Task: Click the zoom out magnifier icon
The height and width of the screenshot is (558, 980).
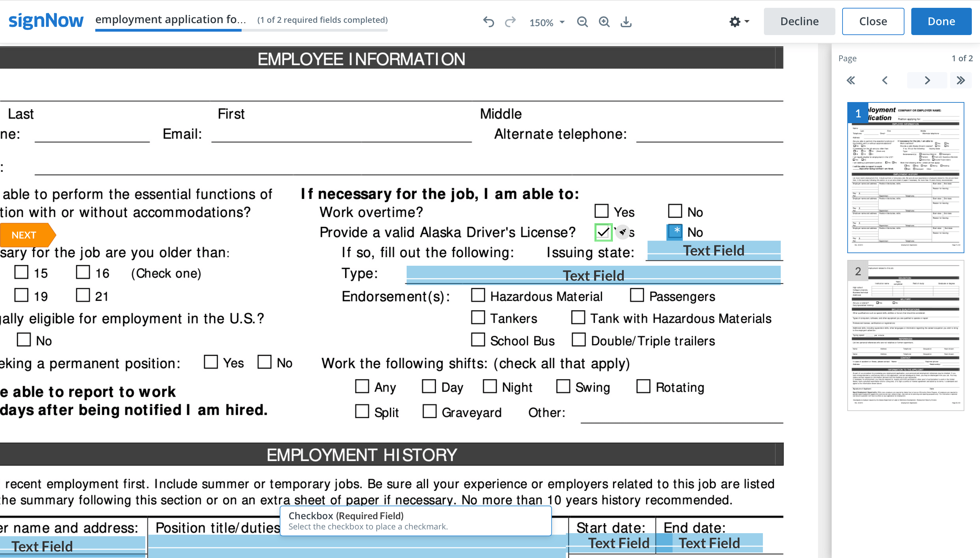Action: click(x=582, y=22)
